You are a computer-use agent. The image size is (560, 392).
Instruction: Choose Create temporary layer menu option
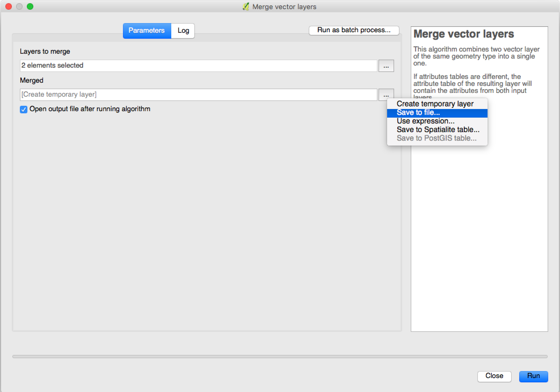pos(437,104)
